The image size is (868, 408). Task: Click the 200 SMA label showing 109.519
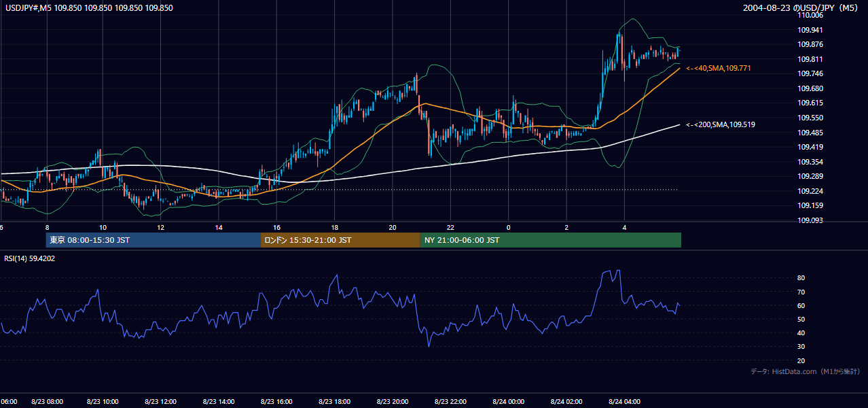click(x=720, y=124)
